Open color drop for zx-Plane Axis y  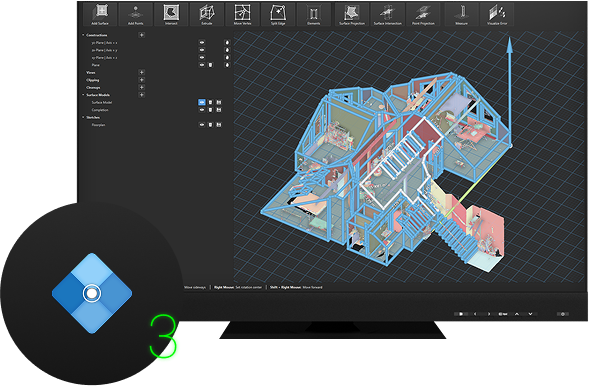tap(227, 50)
